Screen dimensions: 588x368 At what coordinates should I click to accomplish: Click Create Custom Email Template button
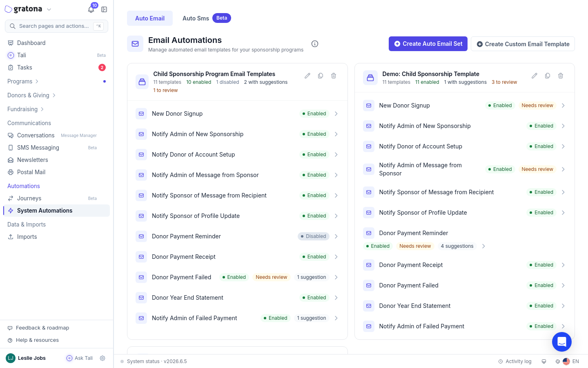[x=523, y=44]
